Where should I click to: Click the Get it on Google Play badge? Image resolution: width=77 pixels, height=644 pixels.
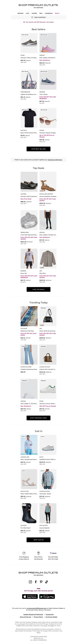click(47, 596)
